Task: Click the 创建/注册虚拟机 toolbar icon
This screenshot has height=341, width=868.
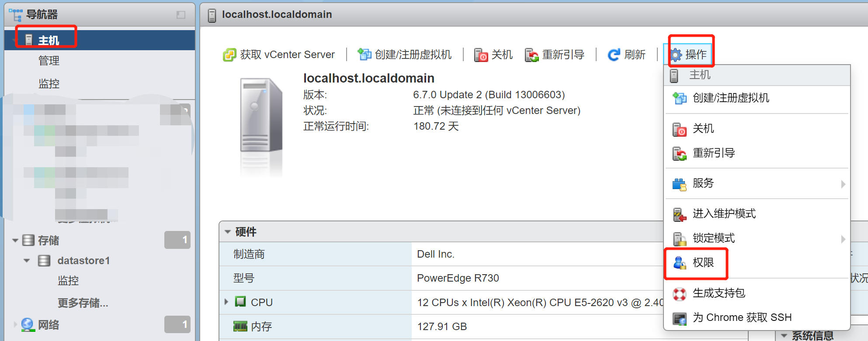Action: pos(364,55)
